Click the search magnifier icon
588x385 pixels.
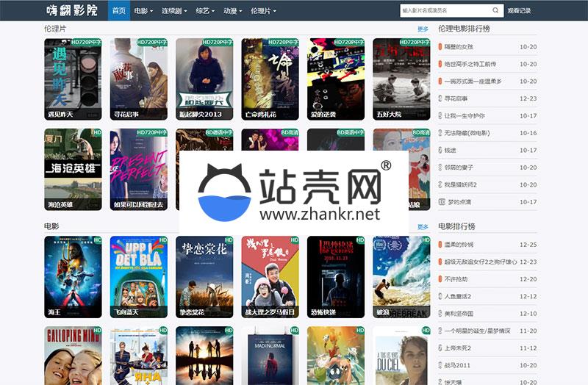click(495, 10)
